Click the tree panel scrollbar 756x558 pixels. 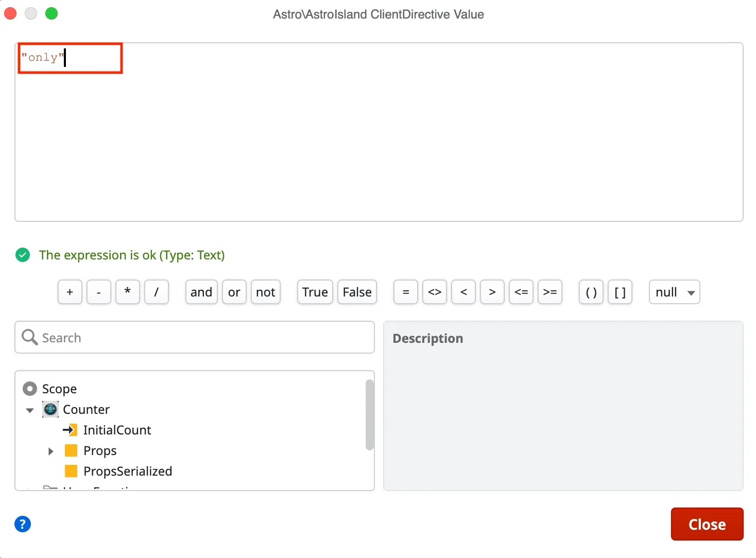click(369, 414)
